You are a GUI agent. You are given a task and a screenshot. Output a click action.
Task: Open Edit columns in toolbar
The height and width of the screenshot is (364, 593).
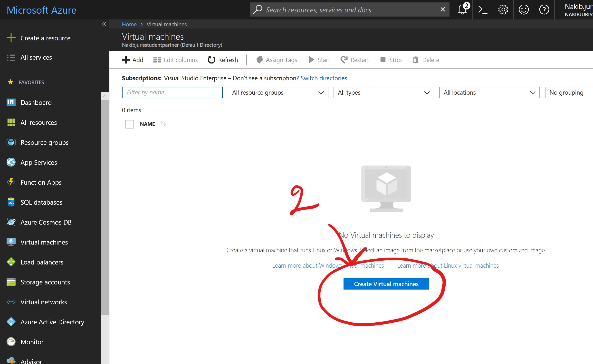[175, 60]
